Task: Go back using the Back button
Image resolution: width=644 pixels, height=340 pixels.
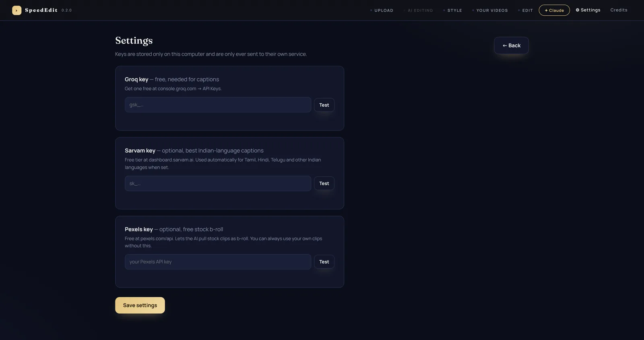Action: (x=511, y=46)
